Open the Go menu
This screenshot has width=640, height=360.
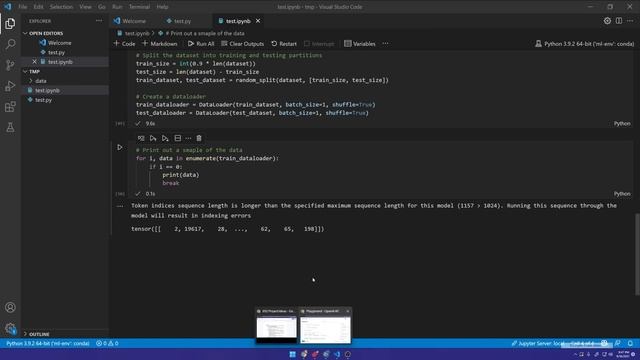102,7
